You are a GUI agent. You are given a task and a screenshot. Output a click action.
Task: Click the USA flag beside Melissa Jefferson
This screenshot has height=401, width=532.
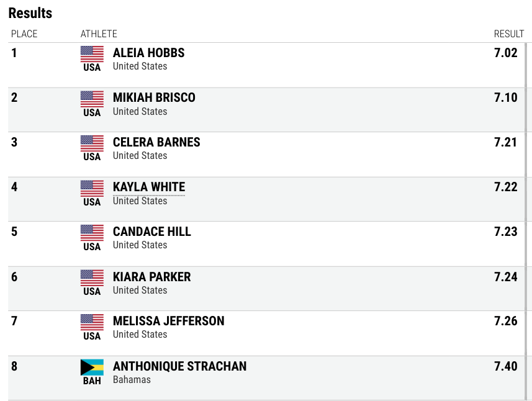point(92,322)
